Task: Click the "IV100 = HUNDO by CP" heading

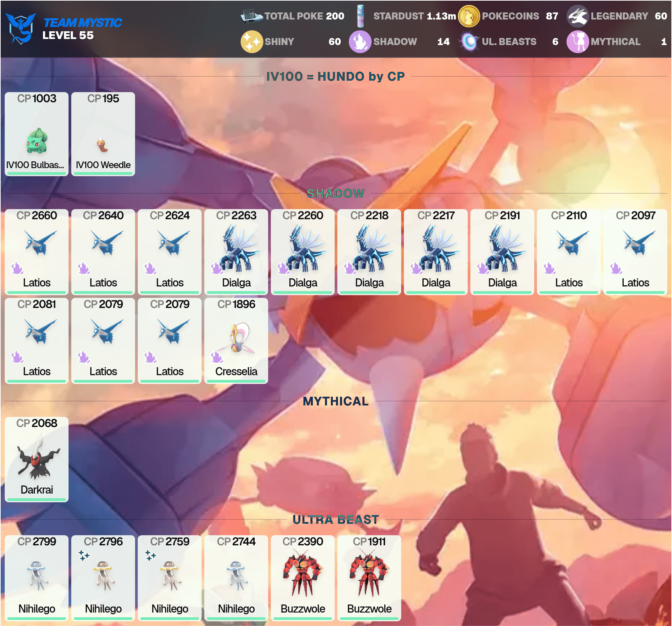Action: click(336, 76)
